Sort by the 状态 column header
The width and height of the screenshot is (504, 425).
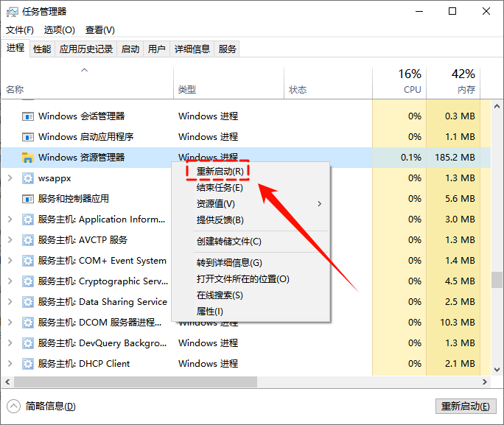(328, 83)
